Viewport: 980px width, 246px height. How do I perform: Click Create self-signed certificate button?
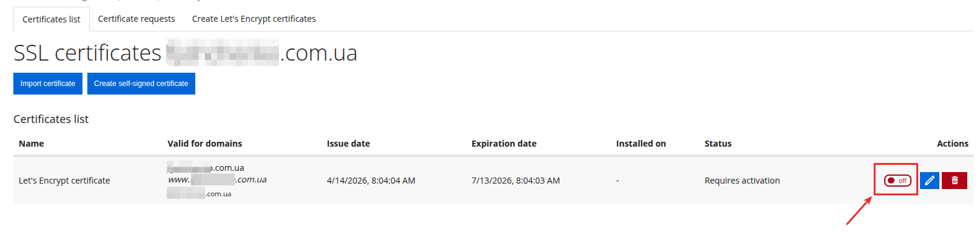point(141,84)
